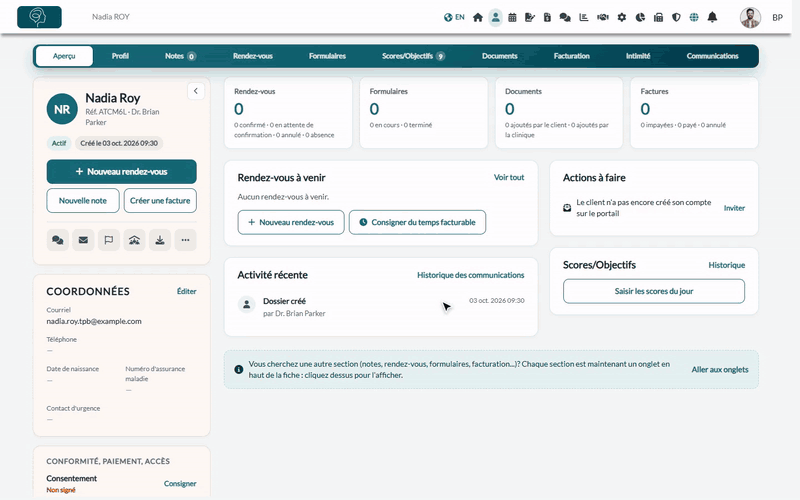
Task: Open the home icon in top navigation
Action: coord(478,17)
